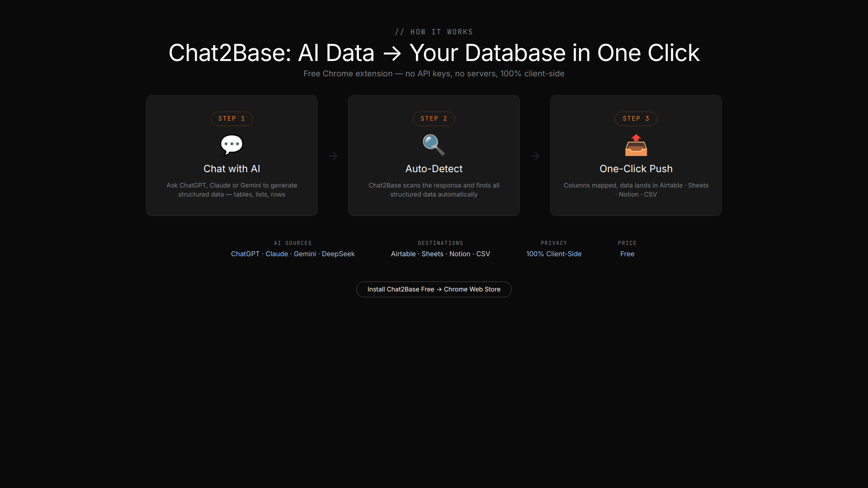Click the One-Click Push card title
Image resolution: width=868 pixels, height=488 pixels.
[636, 169]
